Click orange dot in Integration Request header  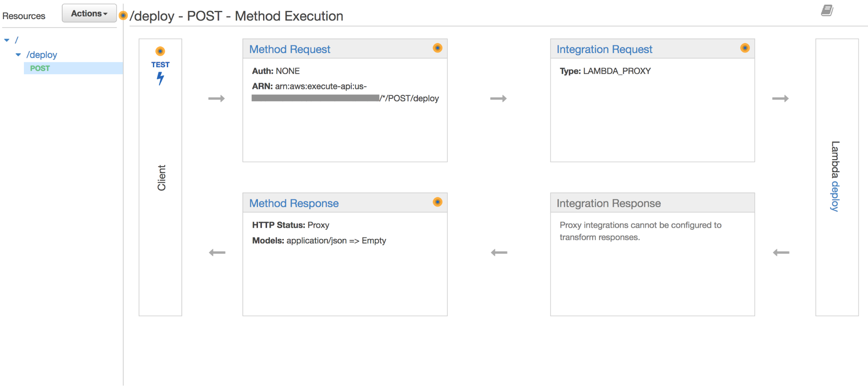(x=745, y=48)
